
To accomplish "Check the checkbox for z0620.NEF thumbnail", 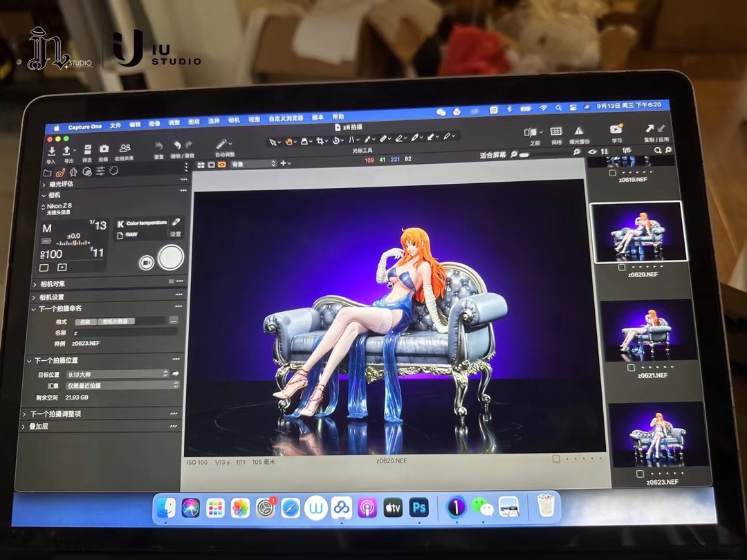I will pyautogui.click(x=622, y=267).
